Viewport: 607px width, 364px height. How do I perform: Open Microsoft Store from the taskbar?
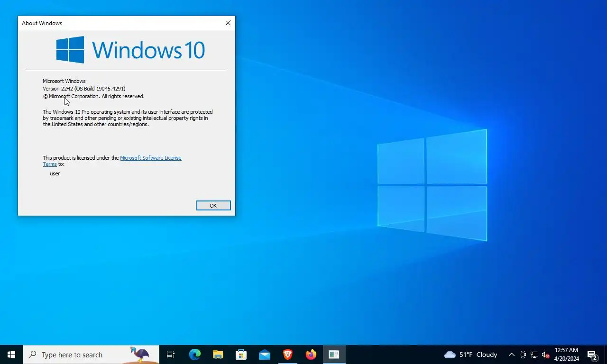[x=241, y=355]
